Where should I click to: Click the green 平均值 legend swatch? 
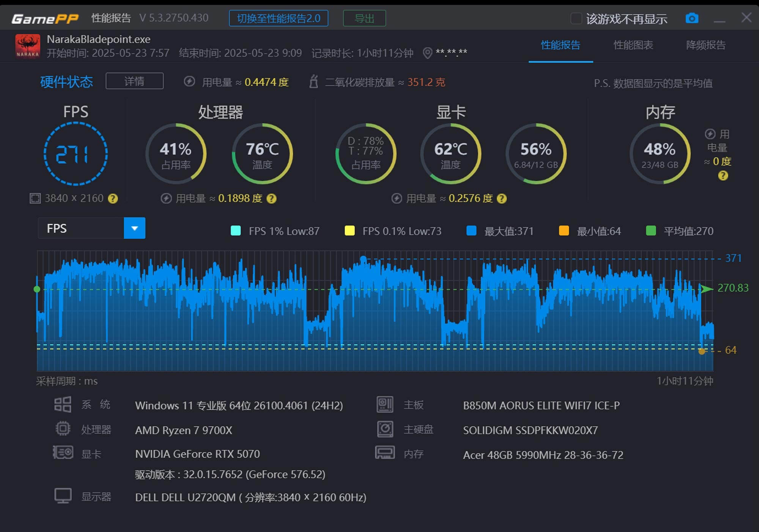point(651,231)
